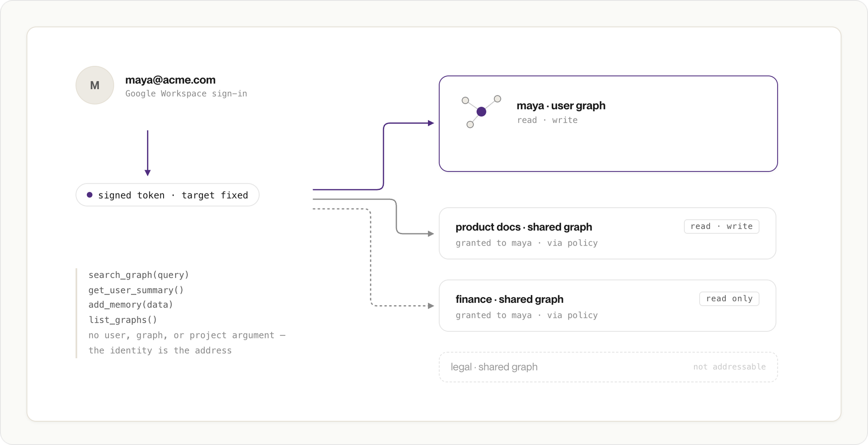Viewport: 868px width, 445px height.
Task: Click the gray arrowhead pointing to product docs
Action: [x=431, y=234]
